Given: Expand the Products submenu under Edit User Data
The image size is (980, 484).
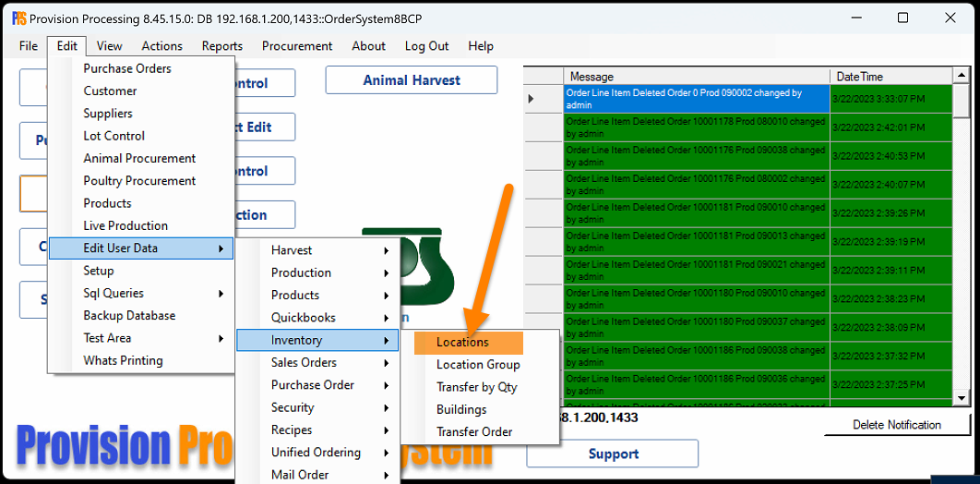Looking at the screenshot, I should [x=317, y=296].
